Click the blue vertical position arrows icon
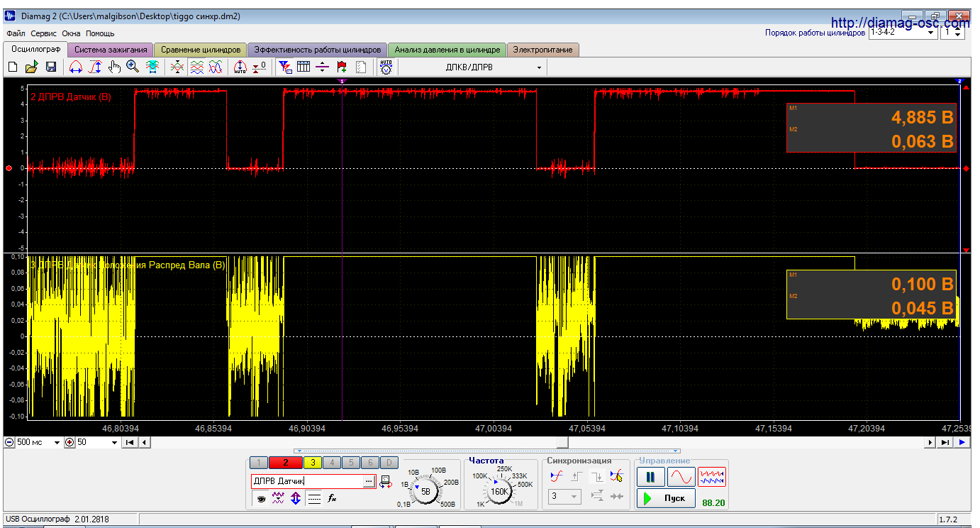The image size is (980, 528). tap(296, 499)
